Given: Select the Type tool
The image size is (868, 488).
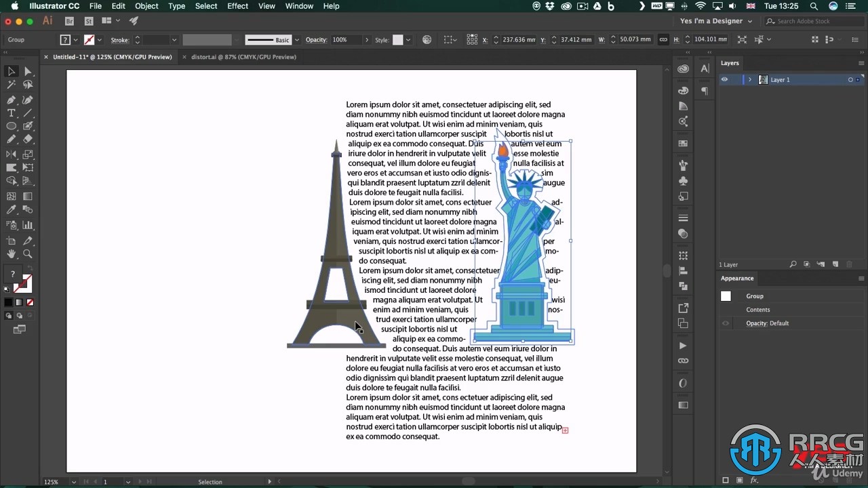Looking at the screenshot, I should click(x=12, y=113).
